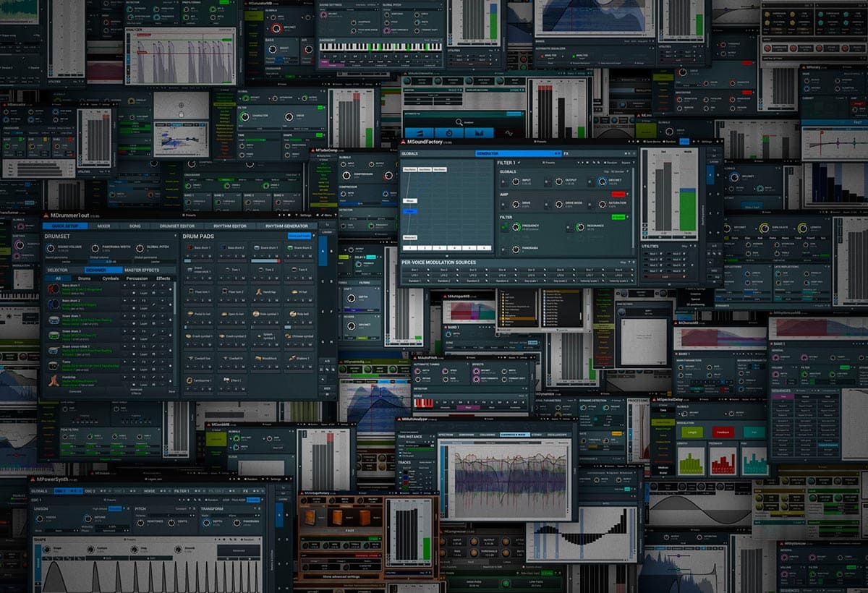Image resolution: width=868 pixels, height=593 pixels.
Task: Click MPowerSynth oscillator shape waveform display
Action: (152, 577)
